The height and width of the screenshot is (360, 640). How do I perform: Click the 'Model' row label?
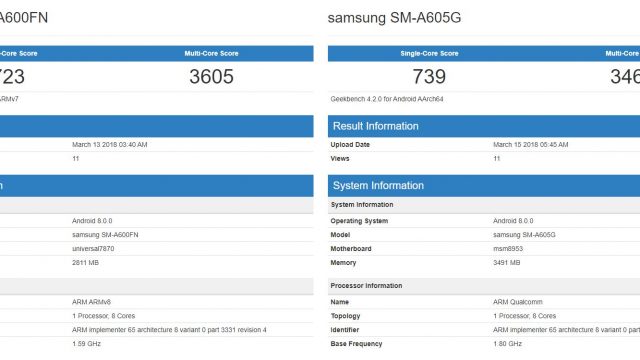pyautogui.click(x=340, y=235)
